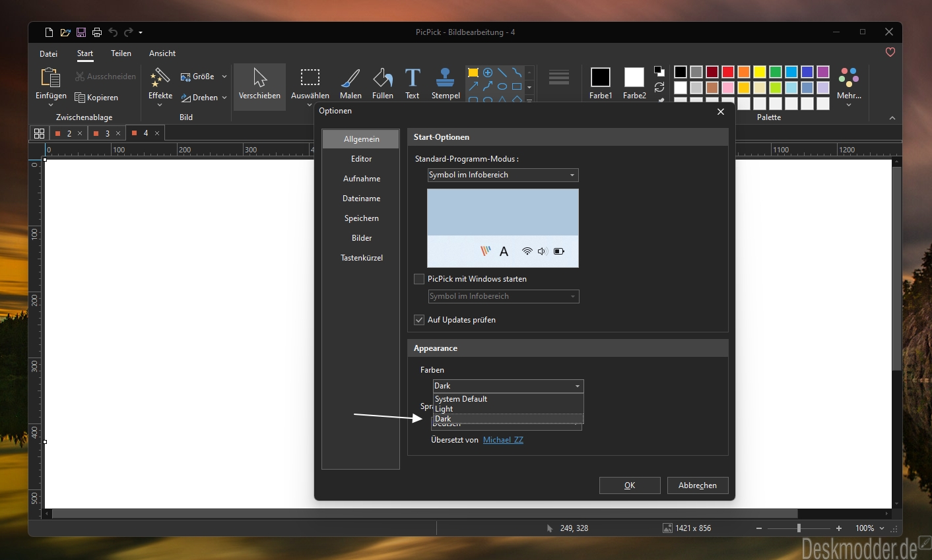Open the Standard-Programm-Modus dropdown
The width and height of the screenshot is (932, 560).
point(503,175)
